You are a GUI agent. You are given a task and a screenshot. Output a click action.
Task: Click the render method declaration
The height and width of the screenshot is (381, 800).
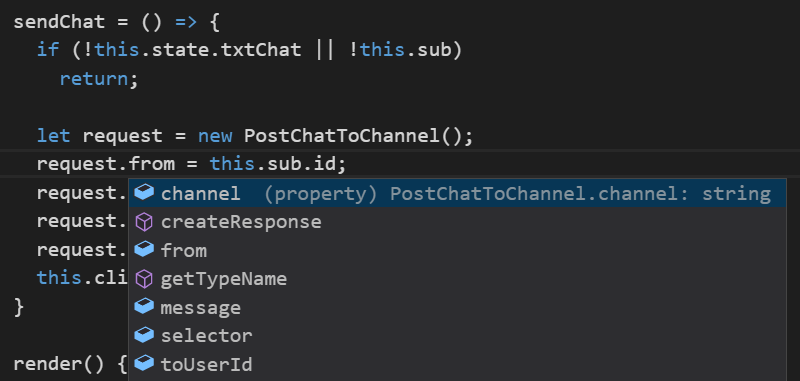coord(59,364)
